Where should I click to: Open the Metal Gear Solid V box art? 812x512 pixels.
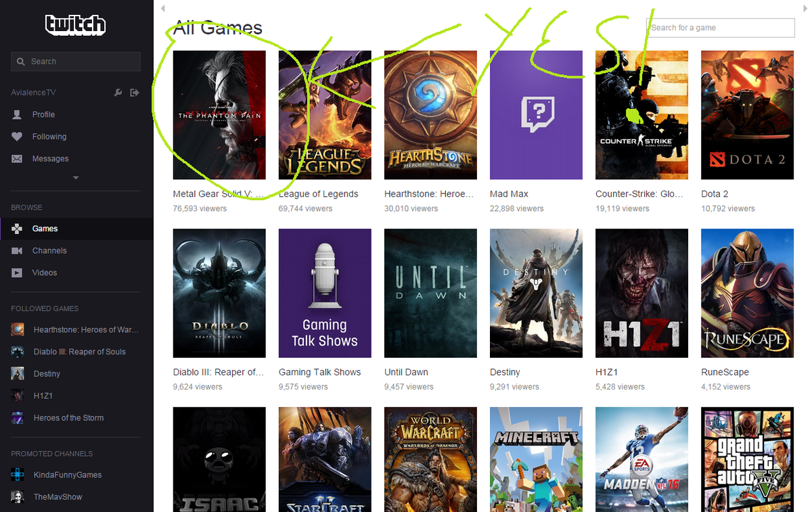219,115
